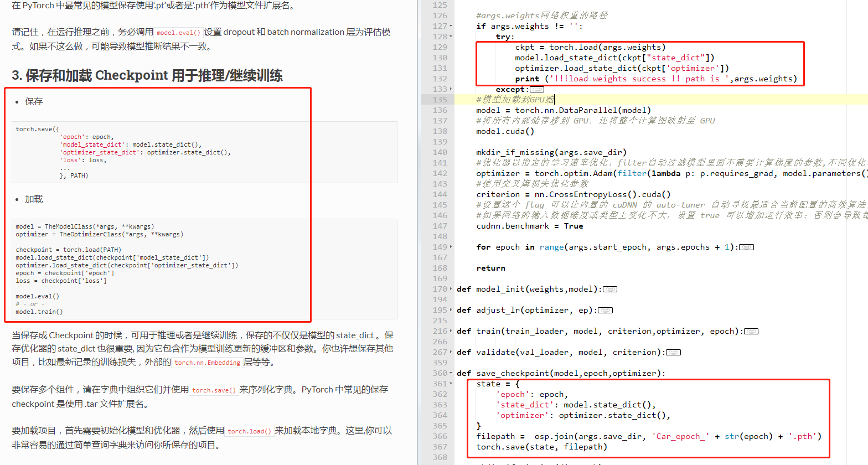Click the inline code 'torch.load()' in the article

250,431
